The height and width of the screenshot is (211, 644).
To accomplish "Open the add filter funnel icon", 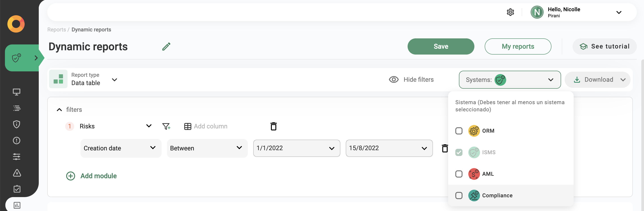I will 166,126.
